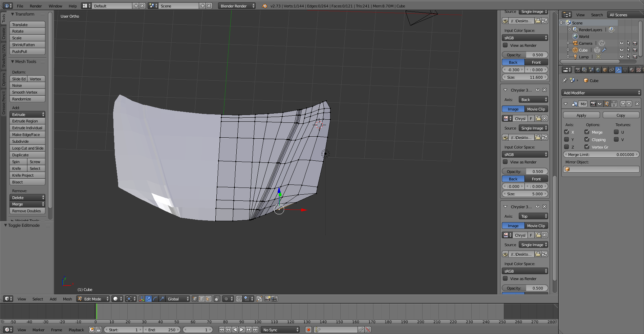Expand the Camera item in outliner
This screenshot has height=334, width=644.
click(x=568, y=43)
